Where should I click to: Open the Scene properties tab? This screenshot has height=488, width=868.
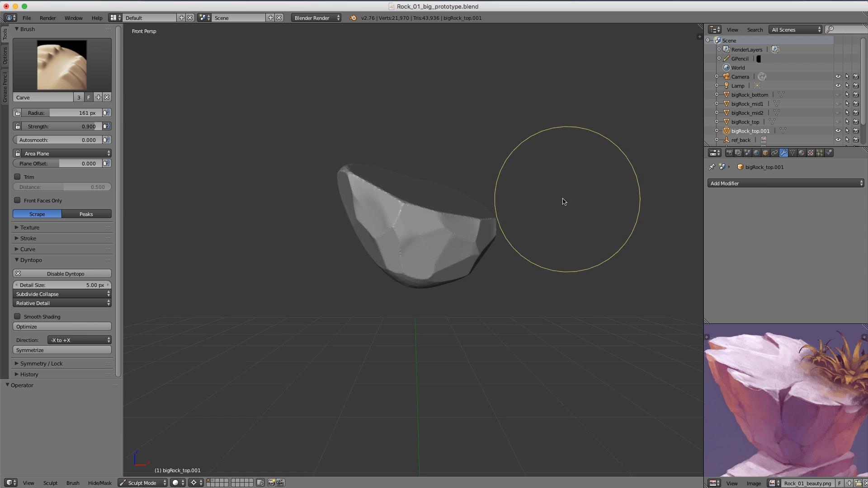click(x=747, y=153)
